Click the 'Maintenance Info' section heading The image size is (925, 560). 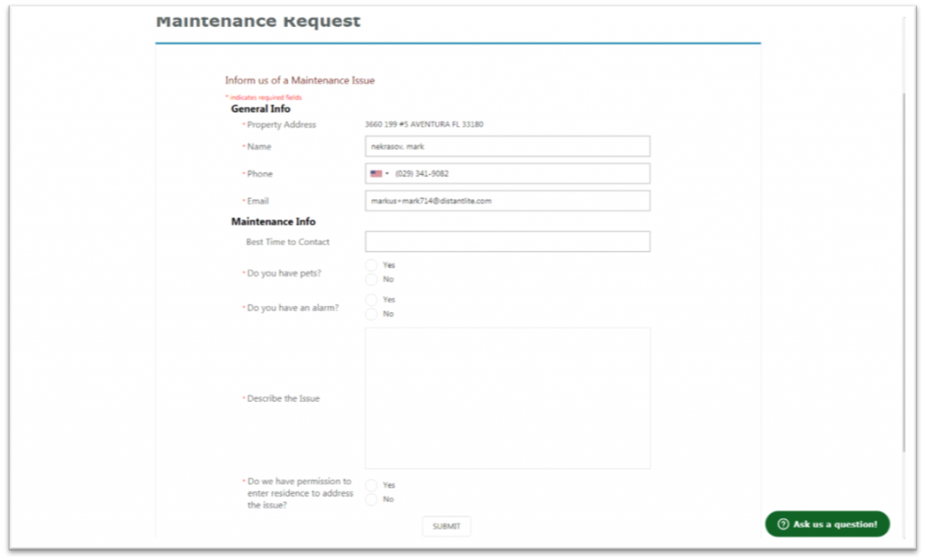click(274, 221)
